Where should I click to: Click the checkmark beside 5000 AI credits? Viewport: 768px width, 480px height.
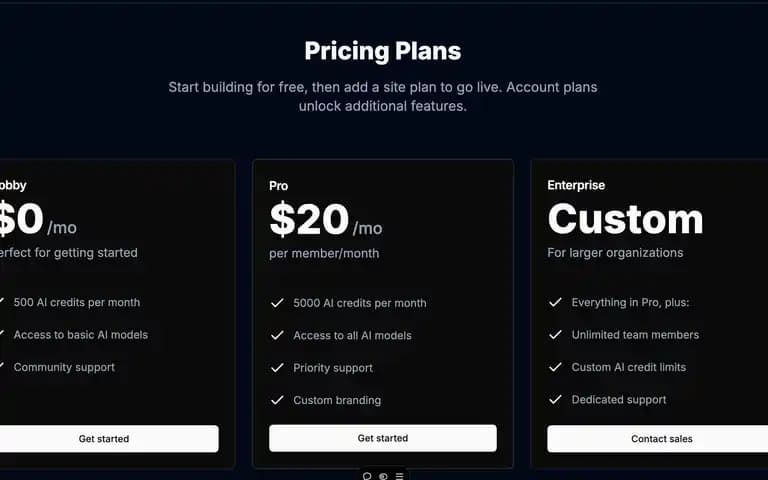tap(277, 303)
